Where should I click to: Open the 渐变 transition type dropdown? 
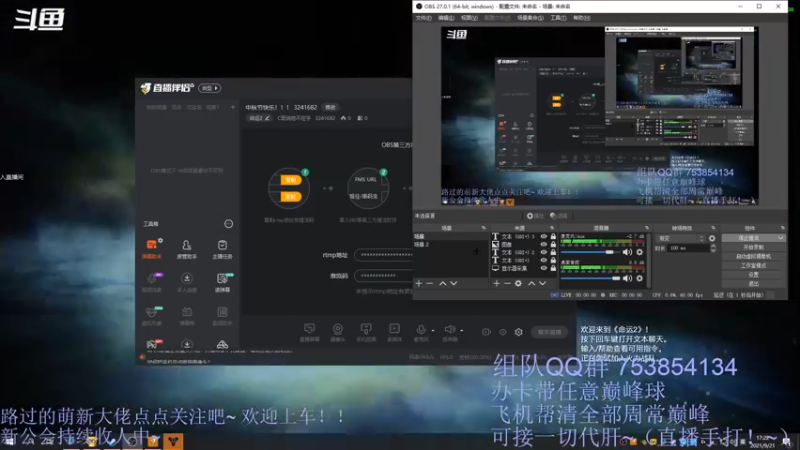click(x=681, y=238)
